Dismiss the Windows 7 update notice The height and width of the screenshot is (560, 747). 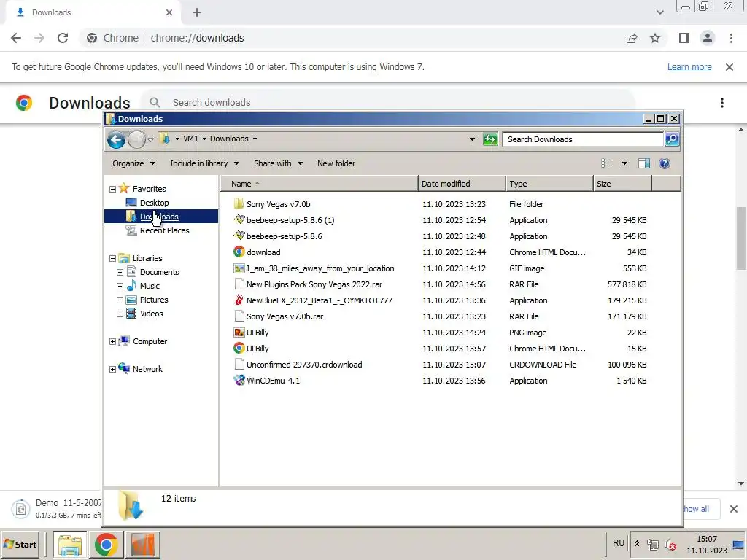(729, 66)
